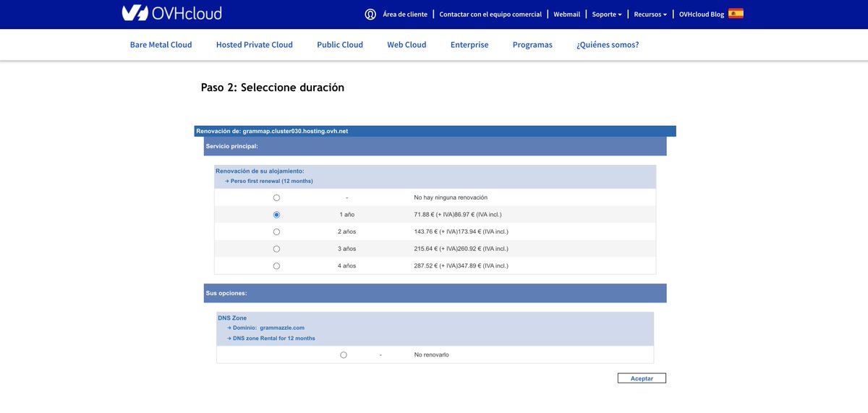The height and width of the screenshot is (413, 868).
Task: Click price '143.76 € (+ IVA)173.94 € (IVA incl.)'
Action: [461, 231]
